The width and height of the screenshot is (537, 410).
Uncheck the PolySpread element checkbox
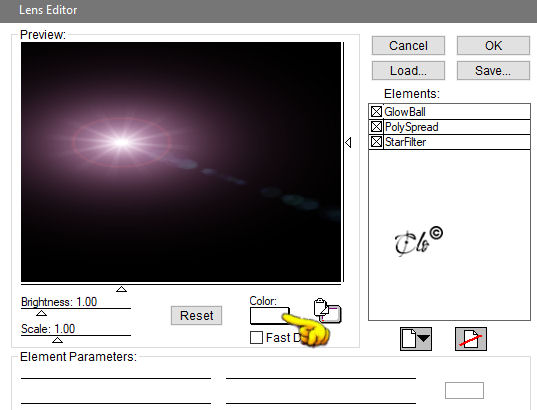point(376,127)
